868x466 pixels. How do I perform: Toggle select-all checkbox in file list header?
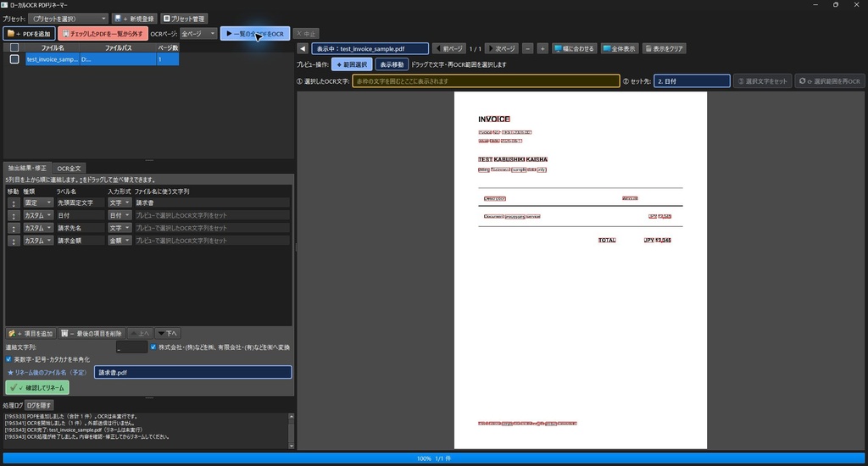pyautogui.click(x=14, y=47)
